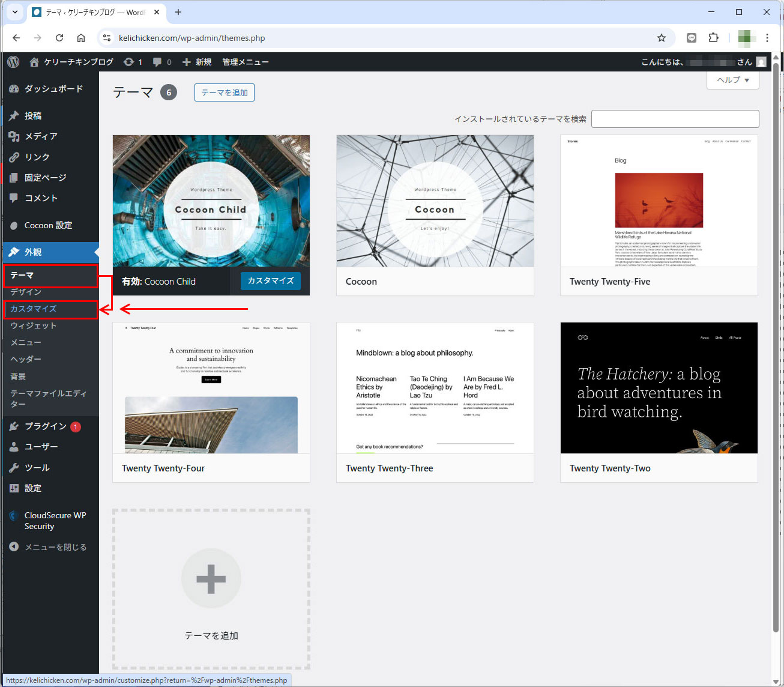Click the theme count badge 6
Screen dimensions: 784x687
pos(169,92)
